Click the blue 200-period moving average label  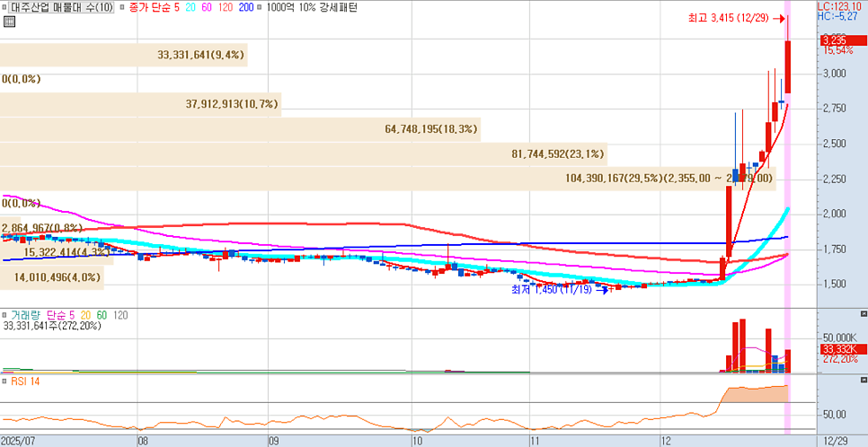pyautogui.click(x=244, y=8)
